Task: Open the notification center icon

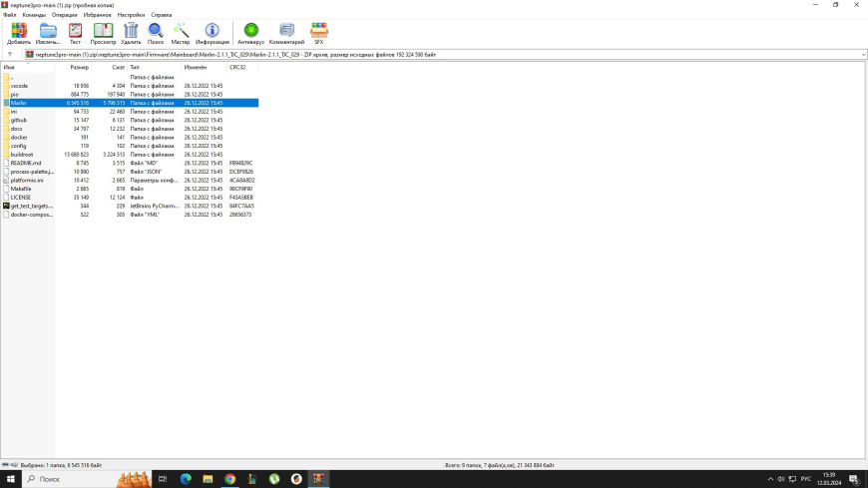Action: click(854, 479)
